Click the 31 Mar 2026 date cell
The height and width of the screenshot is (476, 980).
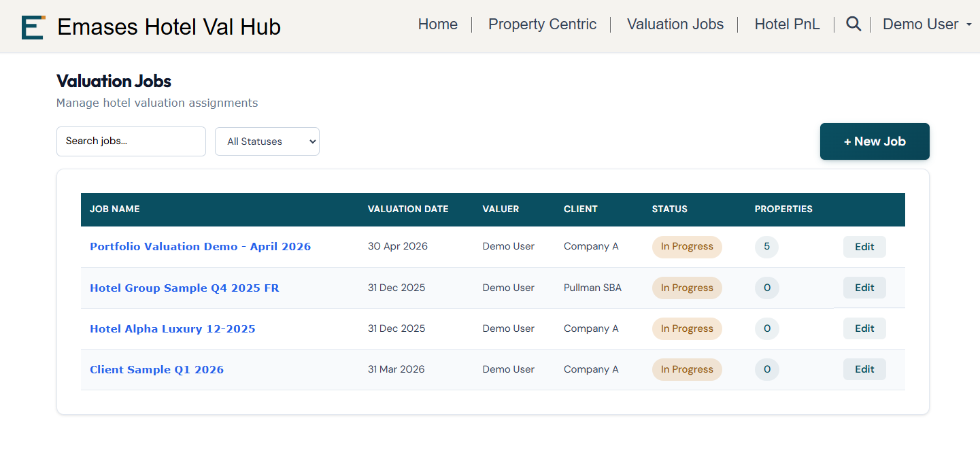point(396,369)
